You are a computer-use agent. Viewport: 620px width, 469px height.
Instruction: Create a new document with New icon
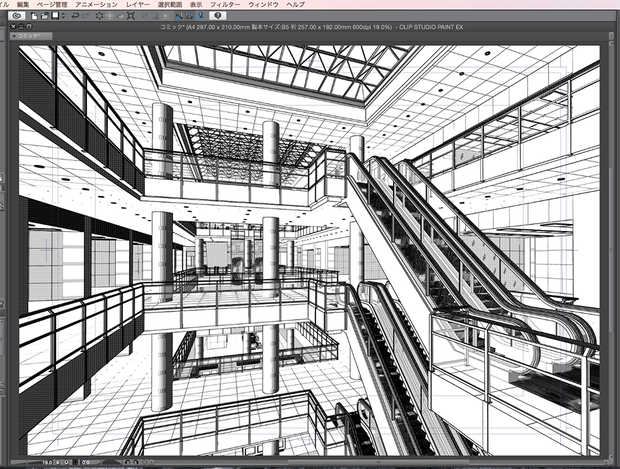tap(34, 16)
